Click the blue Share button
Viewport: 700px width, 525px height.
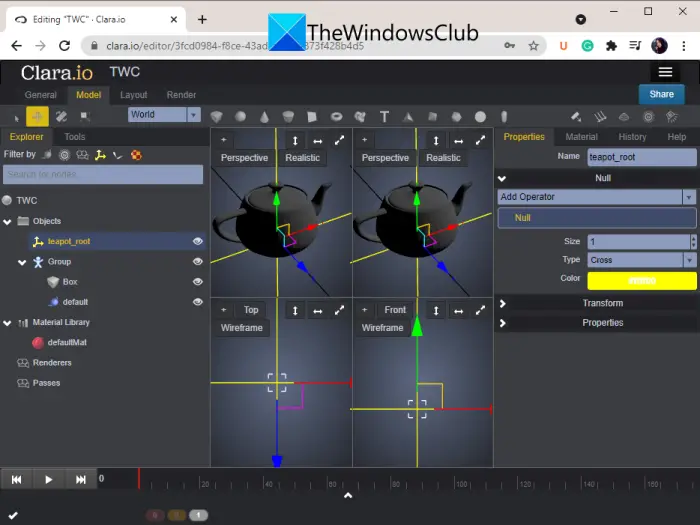pyautogui.click(x=662, y=94)
